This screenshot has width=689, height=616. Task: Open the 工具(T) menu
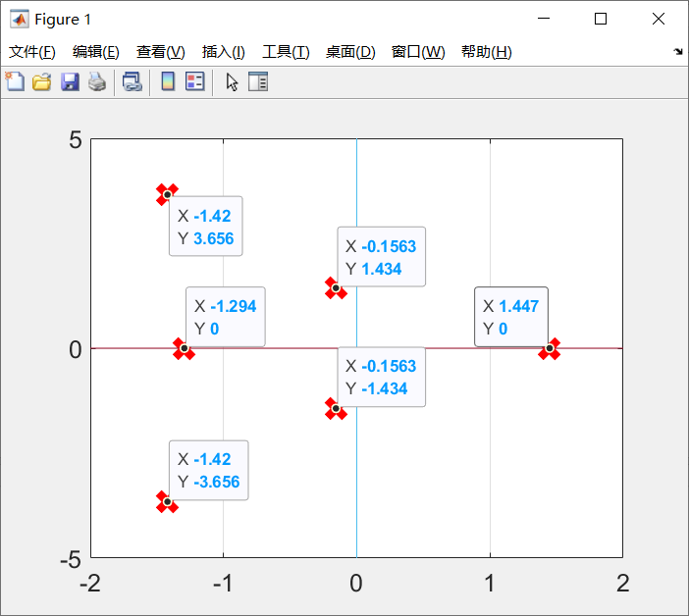tap(286, 52)
